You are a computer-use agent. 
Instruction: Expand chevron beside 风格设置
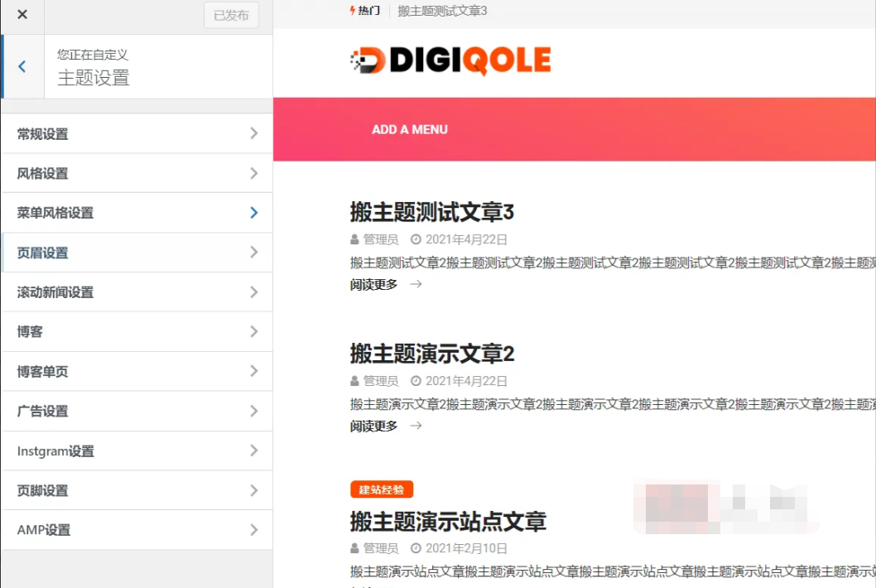[253, 173]
